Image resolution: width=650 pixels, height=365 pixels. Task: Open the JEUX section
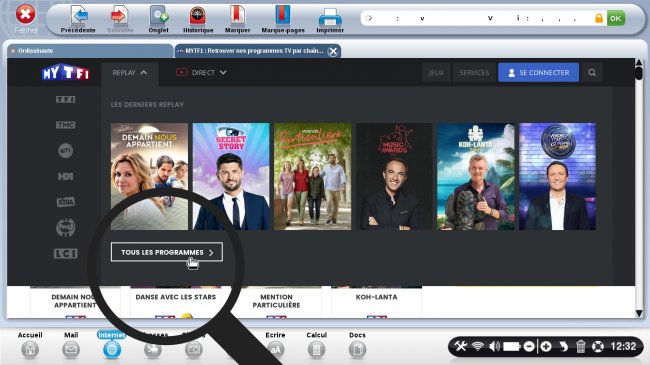tap(436, 73)
